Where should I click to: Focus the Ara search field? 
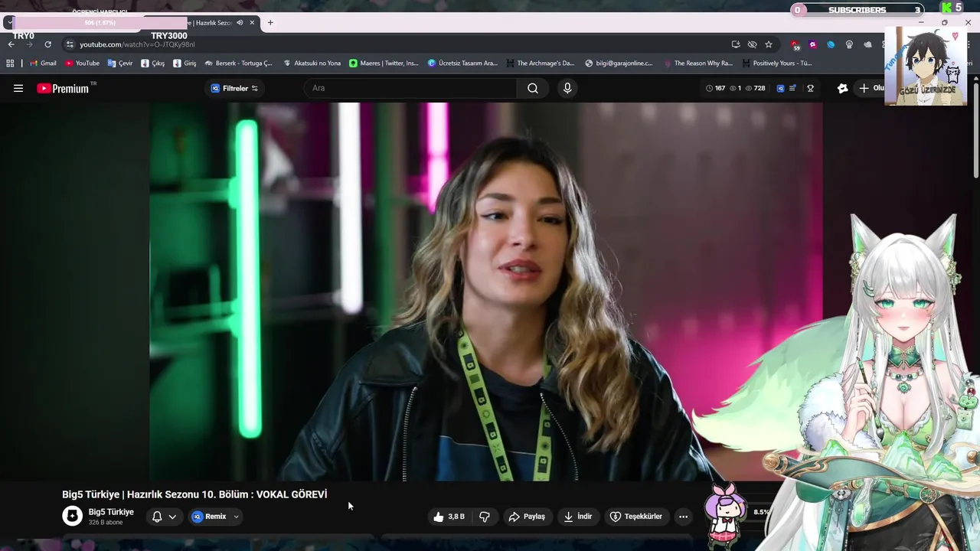pos(412,88)
